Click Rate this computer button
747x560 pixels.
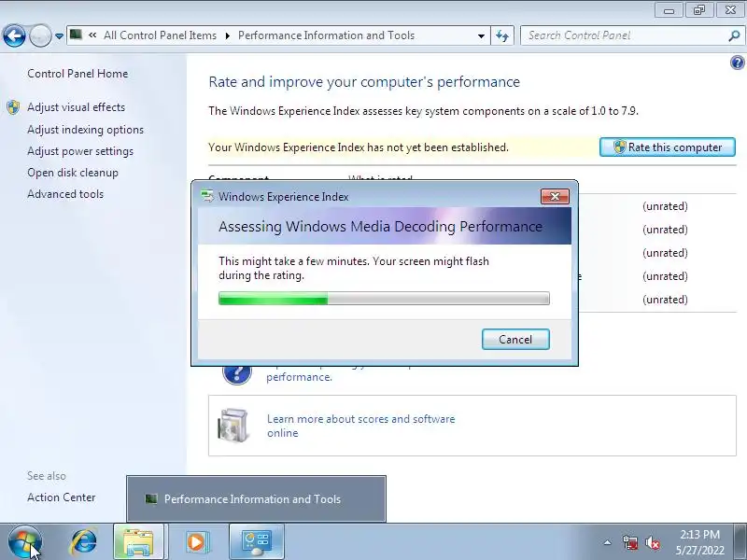(667, 147)
